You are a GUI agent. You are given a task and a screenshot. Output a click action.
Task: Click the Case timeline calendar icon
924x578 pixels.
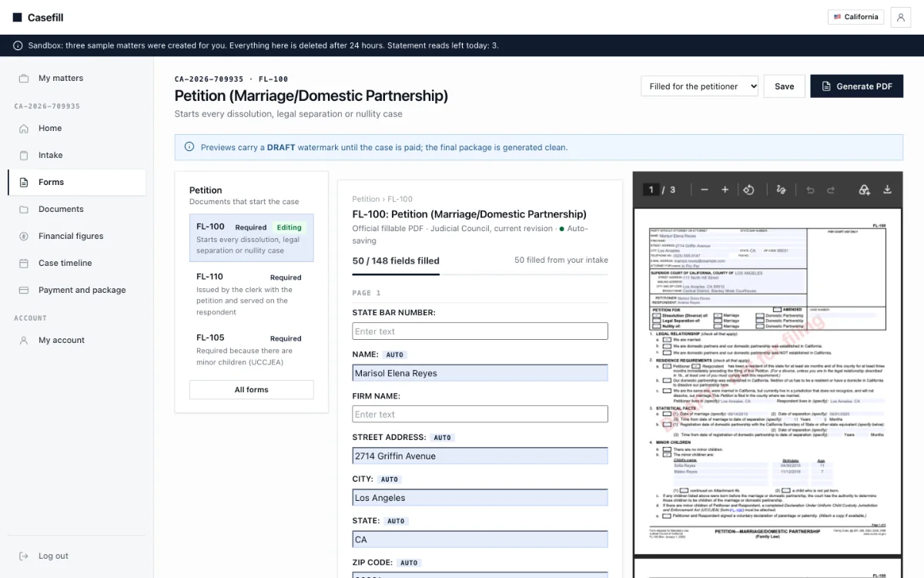pyautogui.click(x=24, y=264)
